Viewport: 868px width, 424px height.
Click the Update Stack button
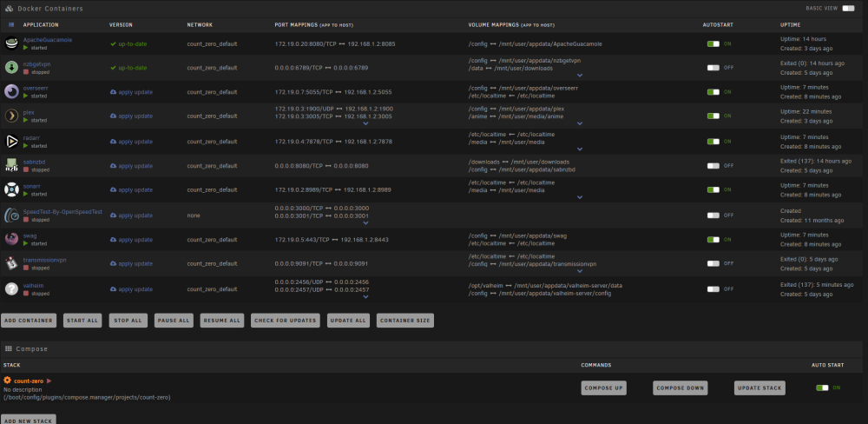tap(759, 388)
